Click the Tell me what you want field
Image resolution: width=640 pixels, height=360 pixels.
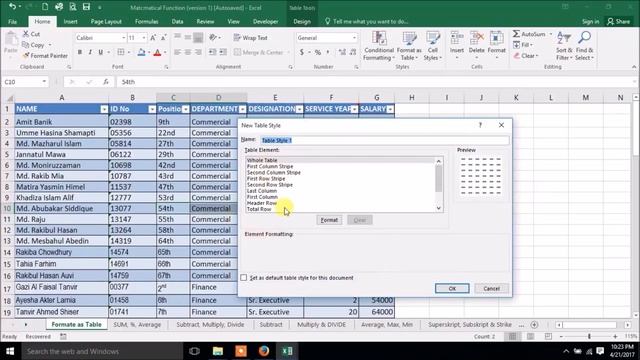point(367,22)
